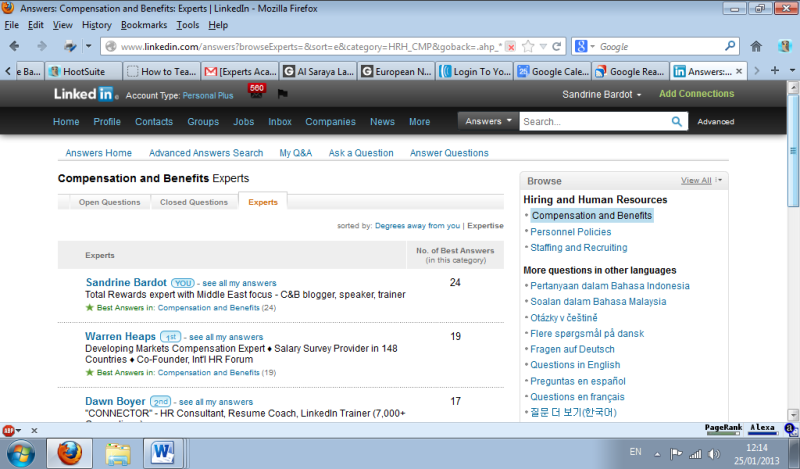Viewport: 800px width, 469px height.
Task: Select Personnel Policies category
Action: (570, 232)
